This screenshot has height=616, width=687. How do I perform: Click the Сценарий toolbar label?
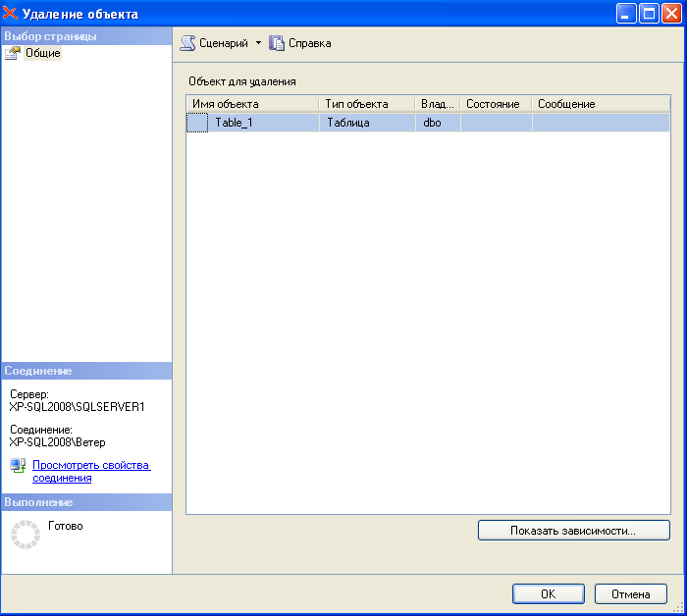pos(224,43)
